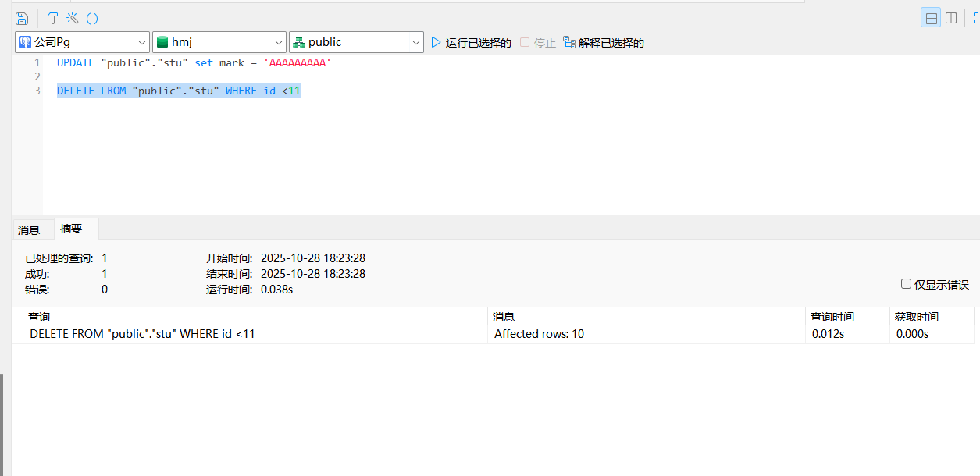Switch to split pane layout view

click(x=951, y=18)
